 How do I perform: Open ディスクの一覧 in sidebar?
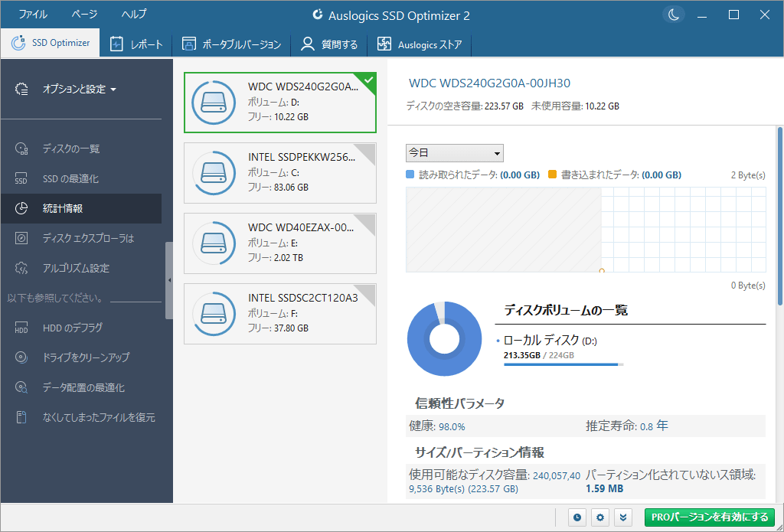pyautogui.click(x=70, y=149)
